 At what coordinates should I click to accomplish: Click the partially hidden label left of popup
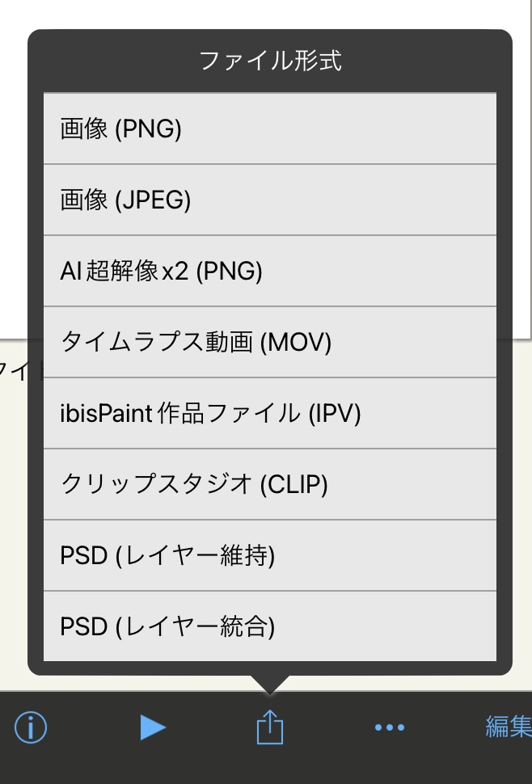[13, 370]
